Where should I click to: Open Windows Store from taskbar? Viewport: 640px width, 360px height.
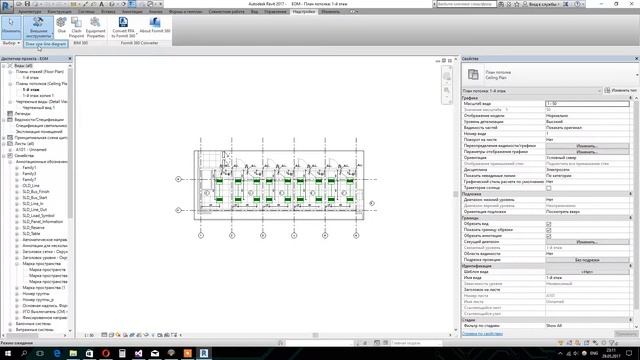tap(89, 353)
